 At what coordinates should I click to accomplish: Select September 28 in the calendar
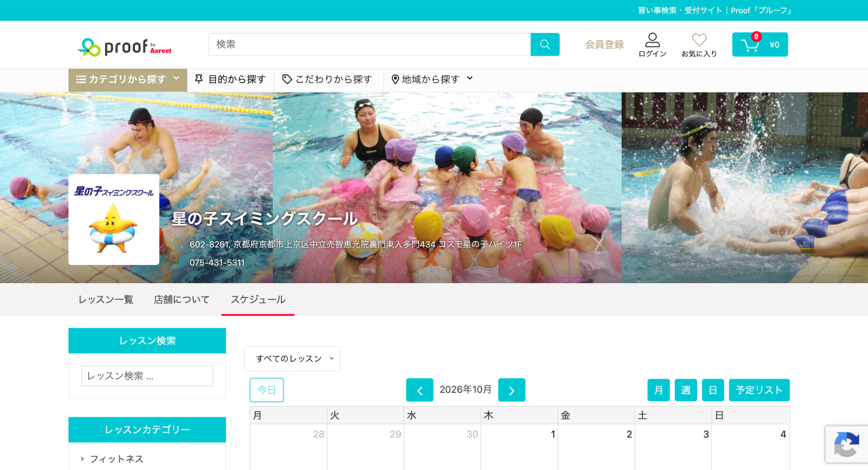coord(319,434)
